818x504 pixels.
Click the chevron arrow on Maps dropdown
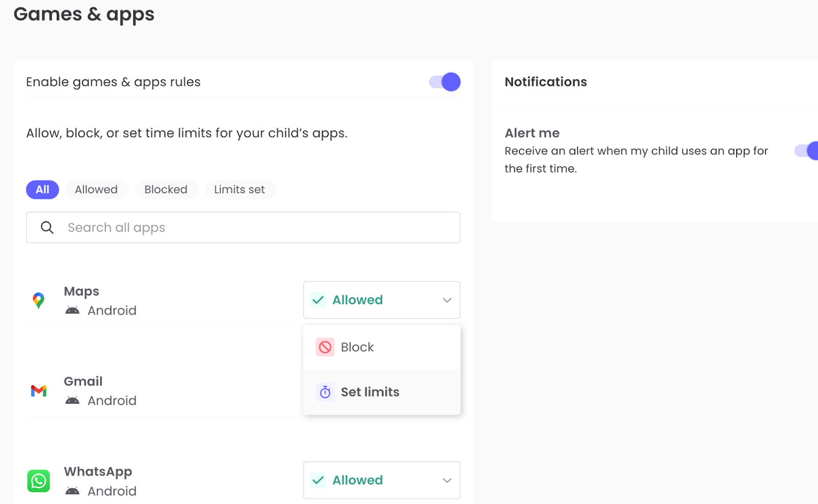tap(447, 300)
